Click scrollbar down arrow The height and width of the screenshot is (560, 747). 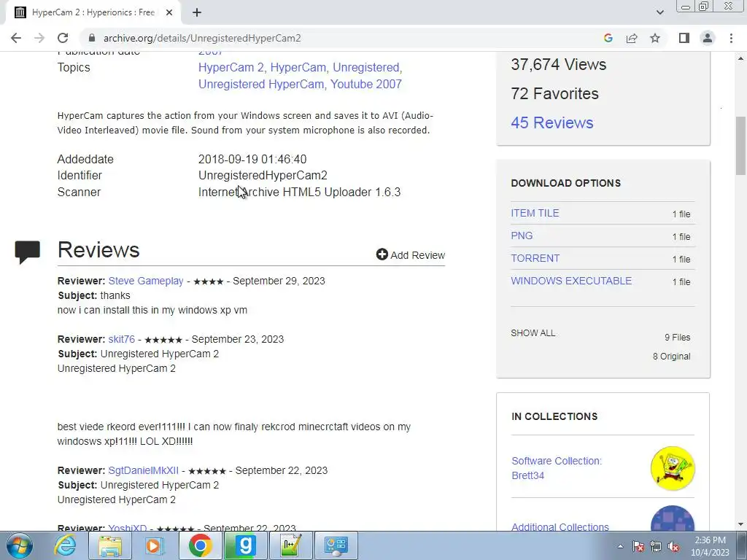[740, 525]
